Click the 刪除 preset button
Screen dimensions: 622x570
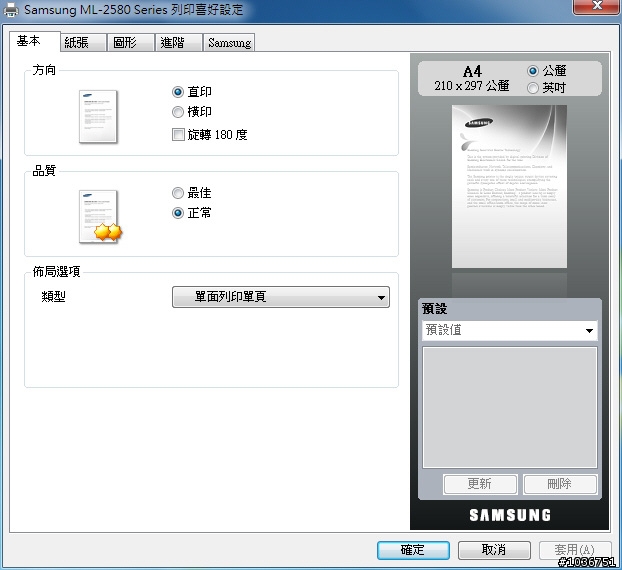(x=560, y=484)
